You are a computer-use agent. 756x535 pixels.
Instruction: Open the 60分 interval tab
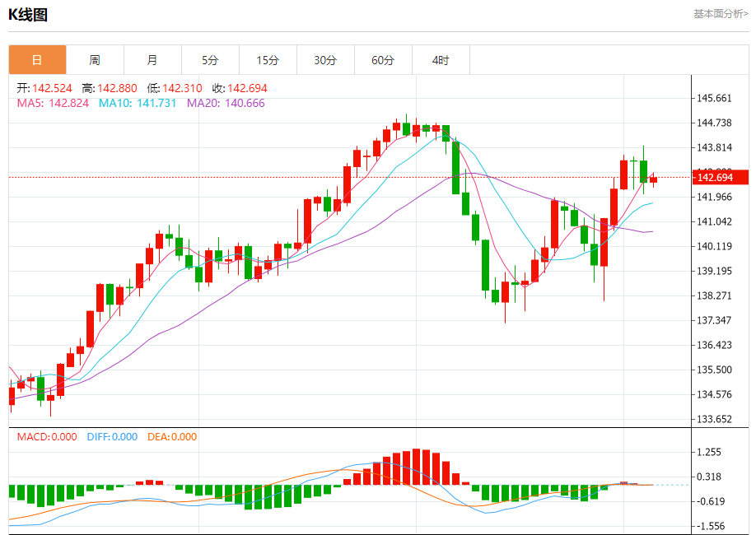pos(383,60)
